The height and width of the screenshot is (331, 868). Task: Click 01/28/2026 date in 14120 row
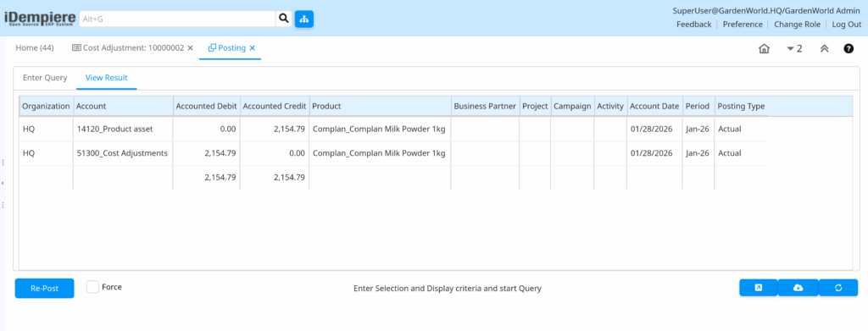(x=651, y=129)
